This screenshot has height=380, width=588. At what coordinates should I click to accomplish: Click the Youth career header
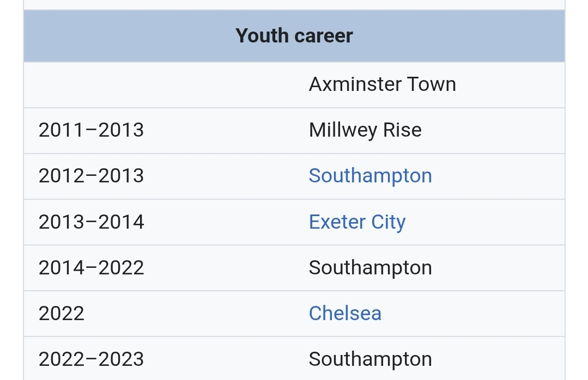[294, 36]
